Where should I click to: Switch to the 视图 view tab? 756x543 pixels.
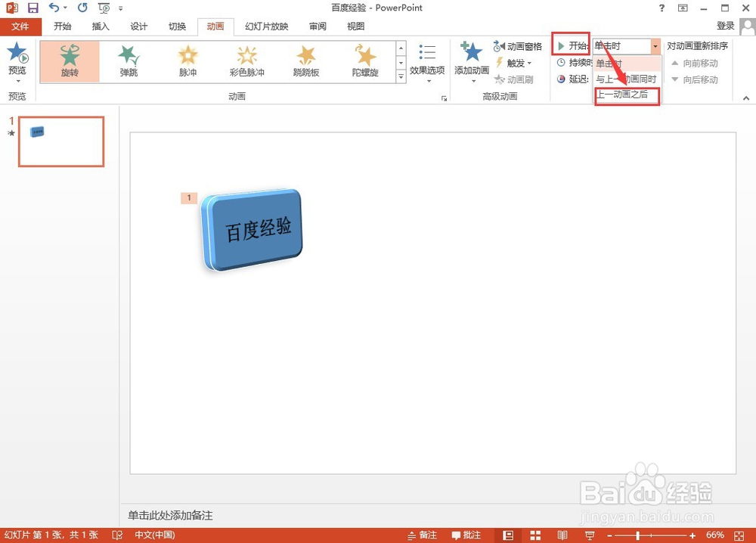(356, 26)
